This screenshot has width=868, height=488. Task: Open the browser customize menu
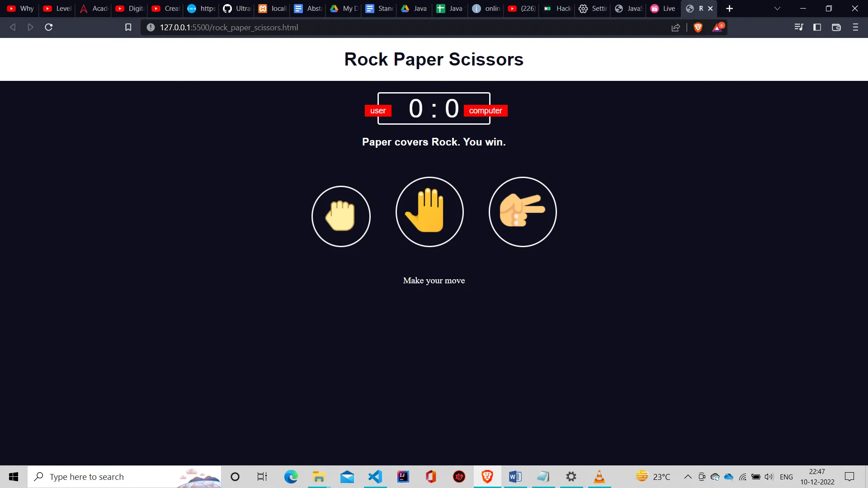pyautogui.click(x=855, y=27)
